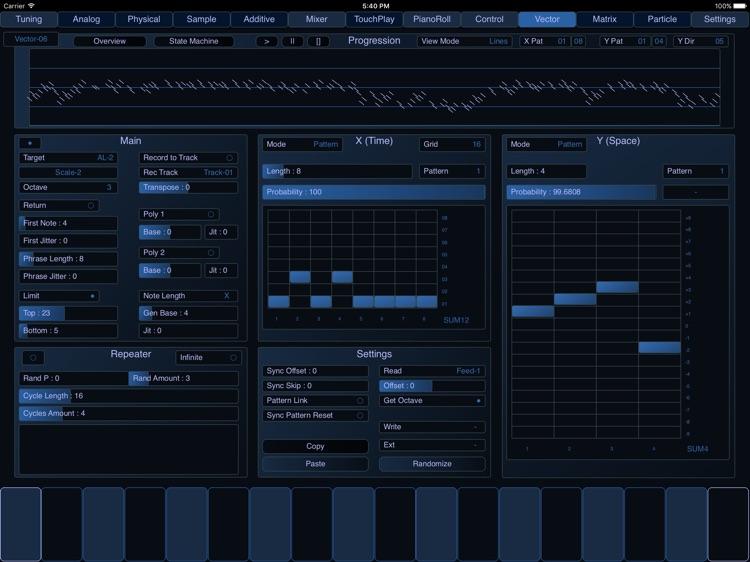Change View Mode Lines setting
The width and height of the screenshot is (750, 562).
coord(464,41)
